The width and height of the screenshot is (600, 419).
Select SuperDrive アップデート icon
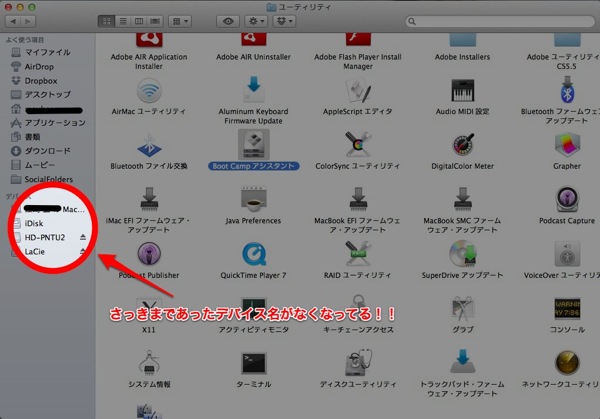pyautogui.click(x=462, y=253)
